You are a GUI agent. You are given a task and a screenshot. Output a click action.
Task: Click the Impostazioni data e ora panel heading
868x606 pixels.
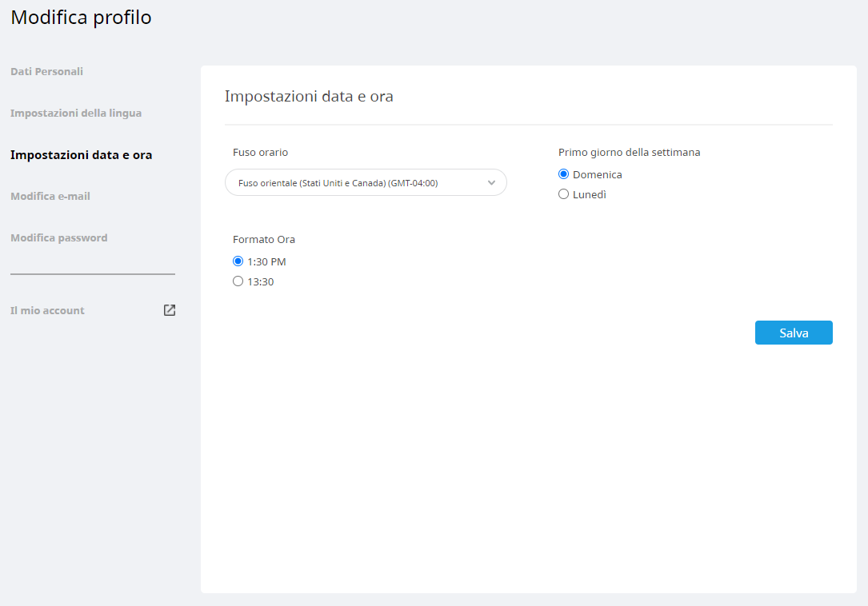(x=309, y=97)
